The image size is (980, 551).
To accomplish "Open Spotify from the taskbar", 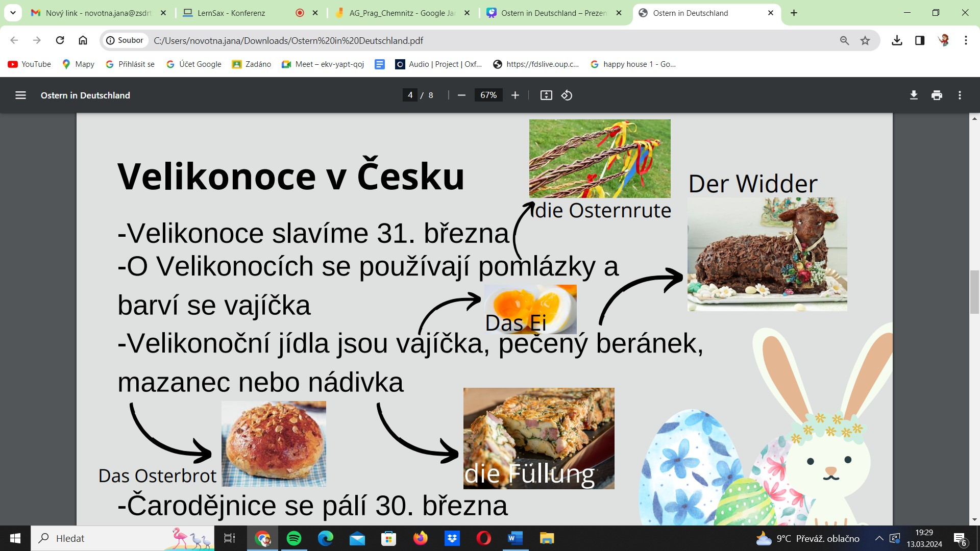I will [x=294, y=538].
